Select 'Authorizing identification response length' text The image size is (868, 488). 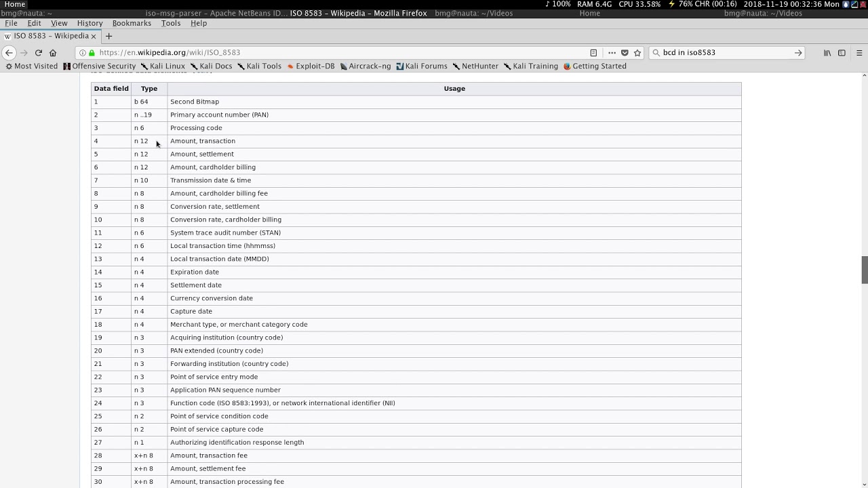[237, 443]
